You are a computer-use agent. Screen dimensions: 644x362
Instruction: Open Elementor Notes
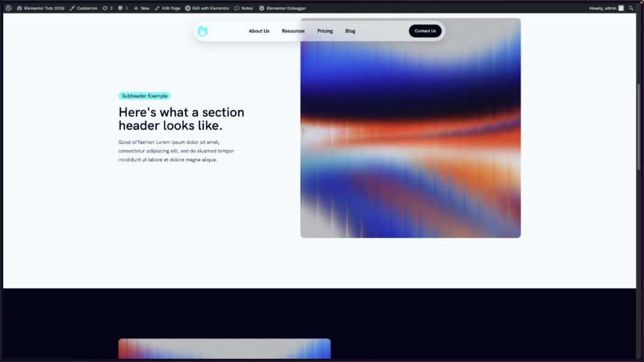[x=243, y=8]
